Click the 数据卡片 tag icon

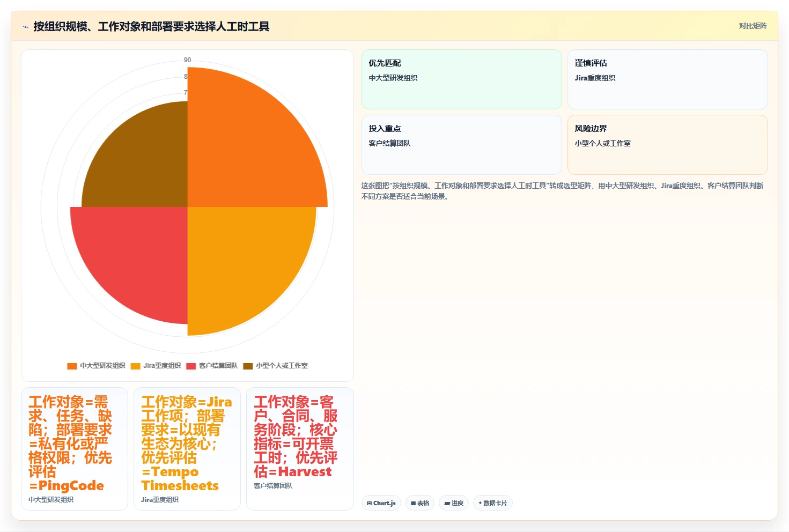tap(480, 503)
